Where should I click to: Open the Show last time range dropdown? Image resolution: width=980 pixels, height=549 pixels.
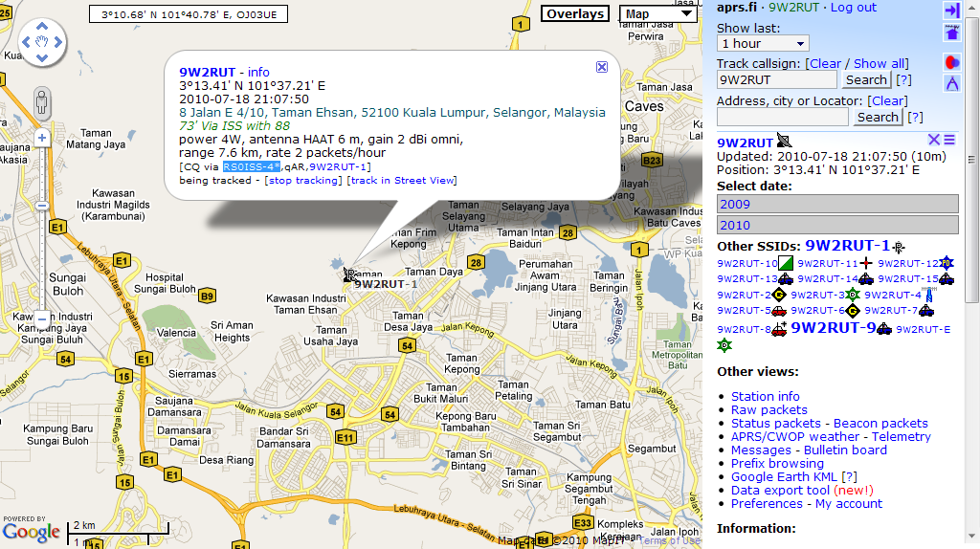point(763,44)
